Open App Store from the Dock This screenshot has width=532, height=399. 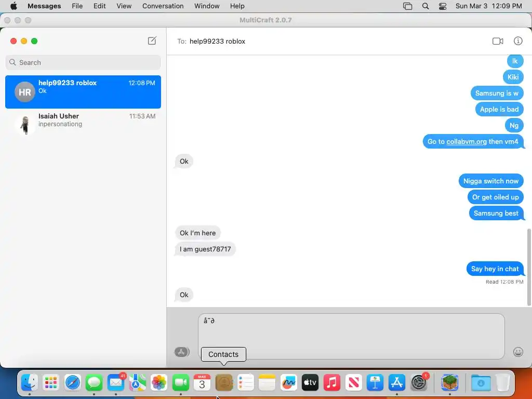pos(396,383)
